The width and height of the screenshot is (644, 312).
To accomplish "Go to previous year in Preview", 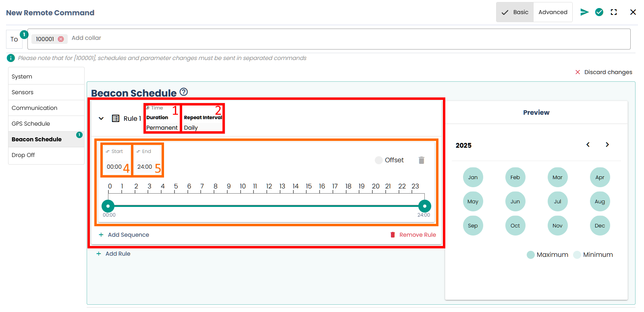I will pos(588,145).
